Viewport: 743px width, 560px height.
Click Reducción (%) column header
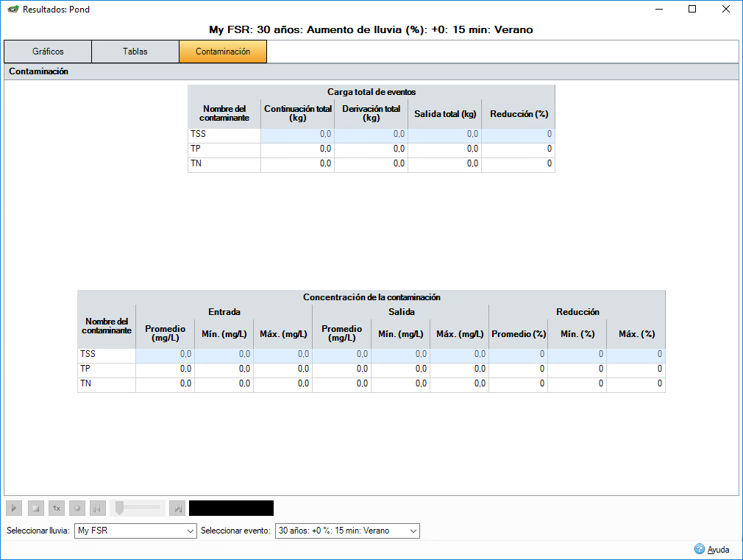[x=519, y=114]
